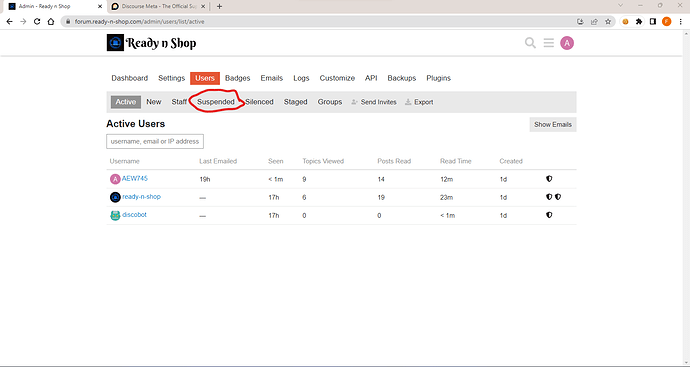Click the Show Emails button
Image resolution: width=690 pixels, height=367 pixels.
(553, 125)
